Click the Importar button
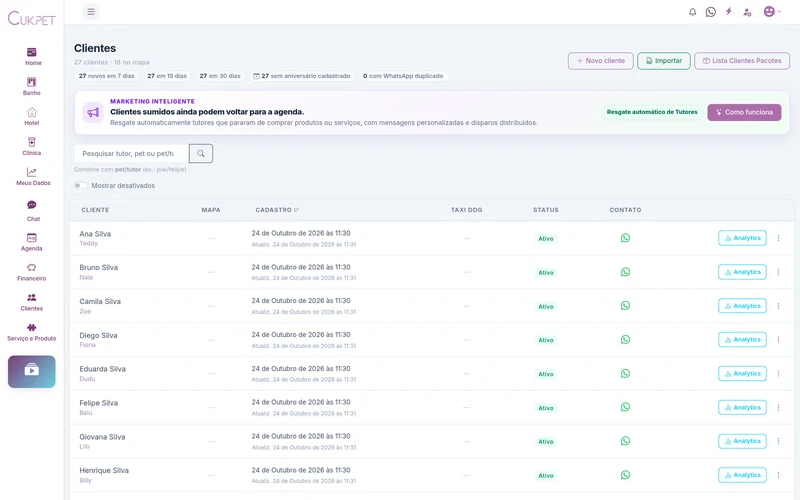 (664, 61)
